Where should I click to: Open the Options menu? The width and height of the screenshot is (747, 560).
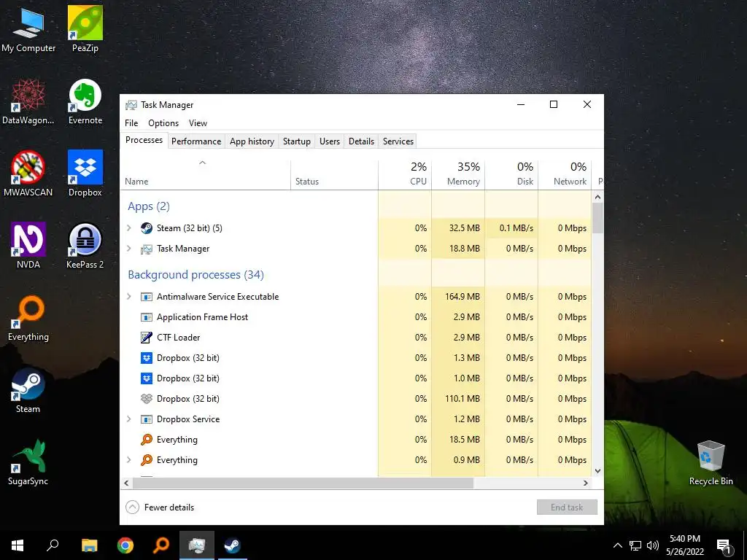click(163, 122)
